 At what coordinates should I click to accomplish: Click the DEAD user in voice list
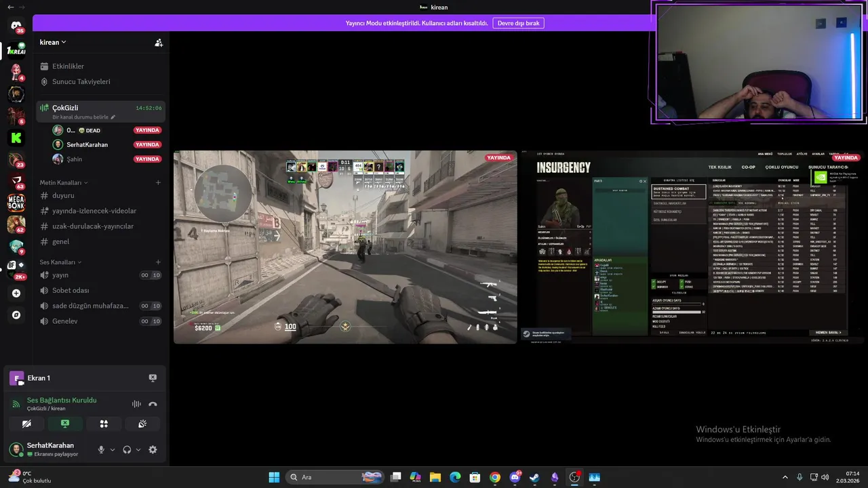pos(107,130)
